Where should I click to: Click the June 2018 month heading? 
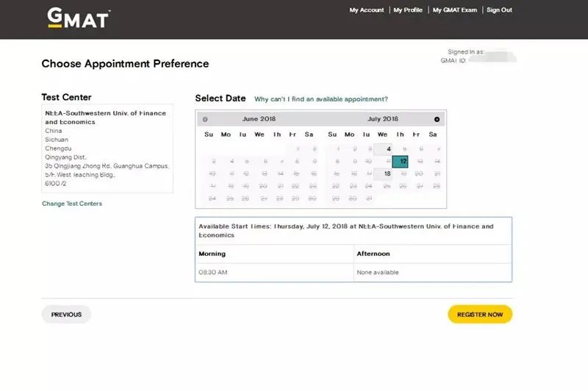point(259,119)
